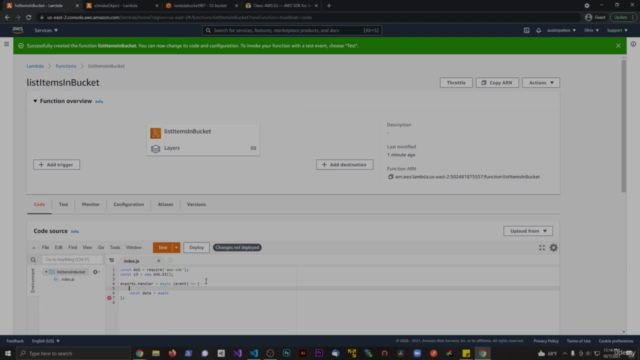The width and height of the screenshot is (640, 360).
Task: Open the editor Find menu
Action: pos(73,247)
